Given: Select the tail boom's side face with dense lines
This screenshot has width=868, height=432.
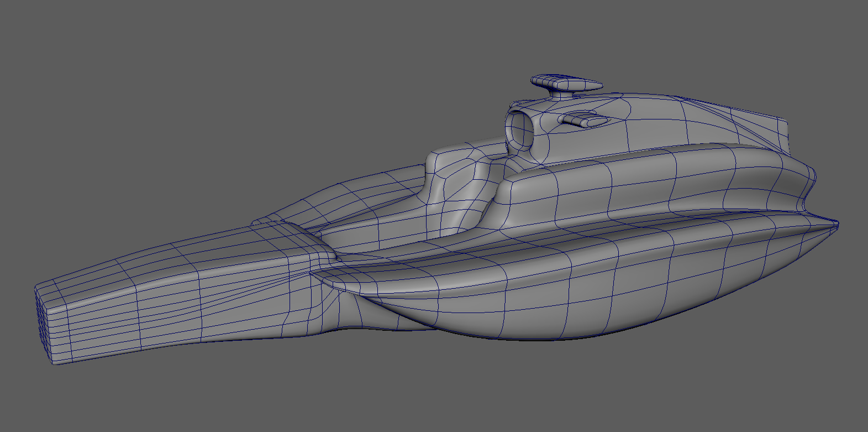Looking at the screenshot, I should tap(166, 315).
